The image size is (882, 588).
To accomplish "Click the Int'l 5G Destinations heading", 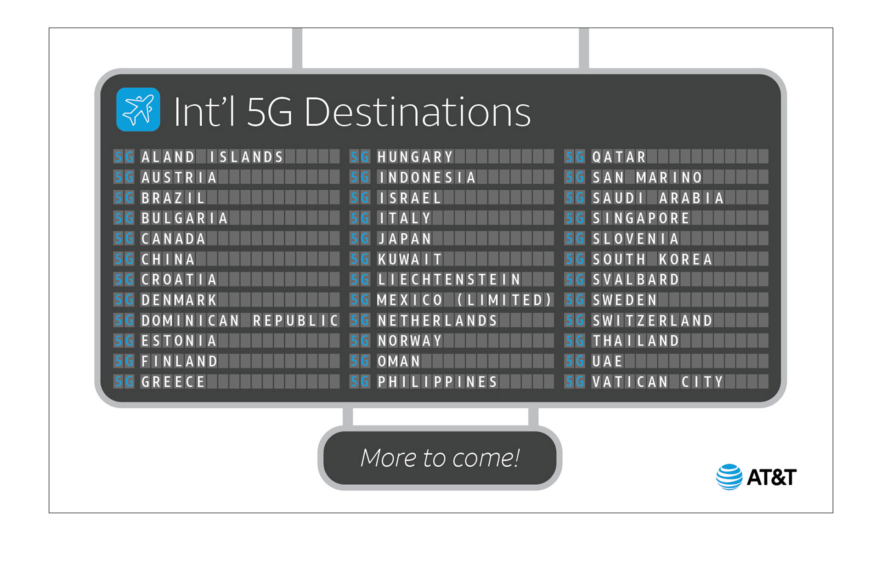I will (352, 112).
